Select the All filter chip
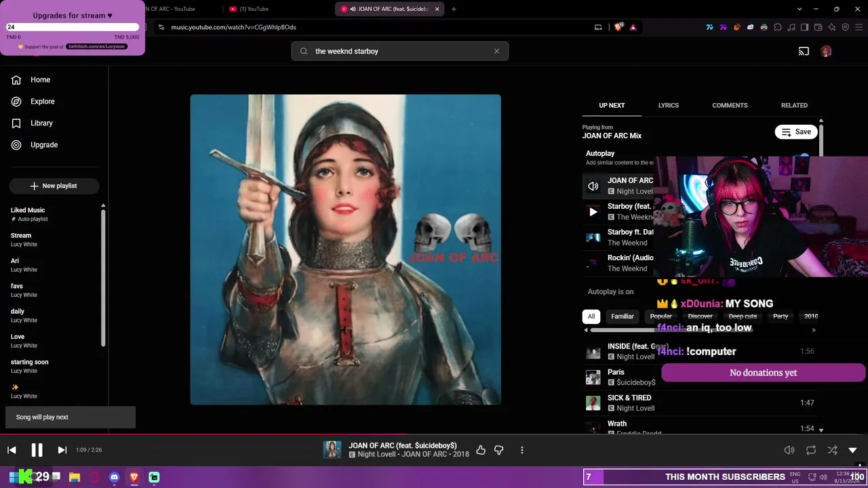The image size is (868, 488). [591, 317]
